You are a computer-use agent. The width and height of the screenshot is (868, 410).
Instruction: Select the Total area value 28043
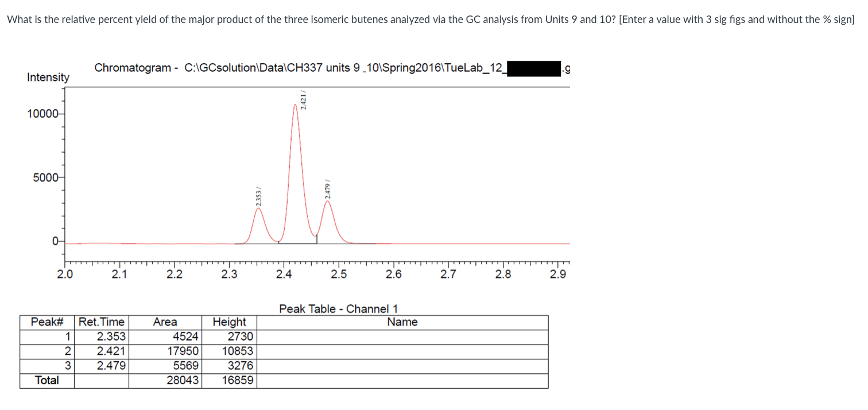click(182, 380)
